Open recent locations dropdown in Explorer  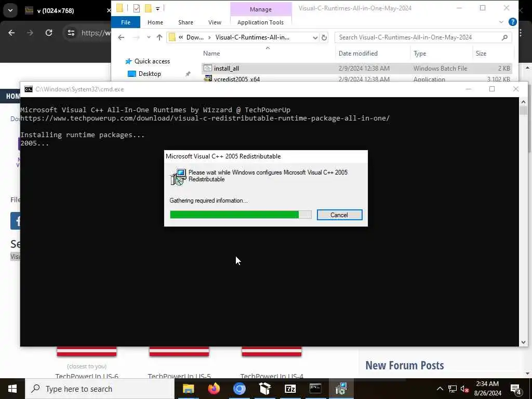(149, 37)
